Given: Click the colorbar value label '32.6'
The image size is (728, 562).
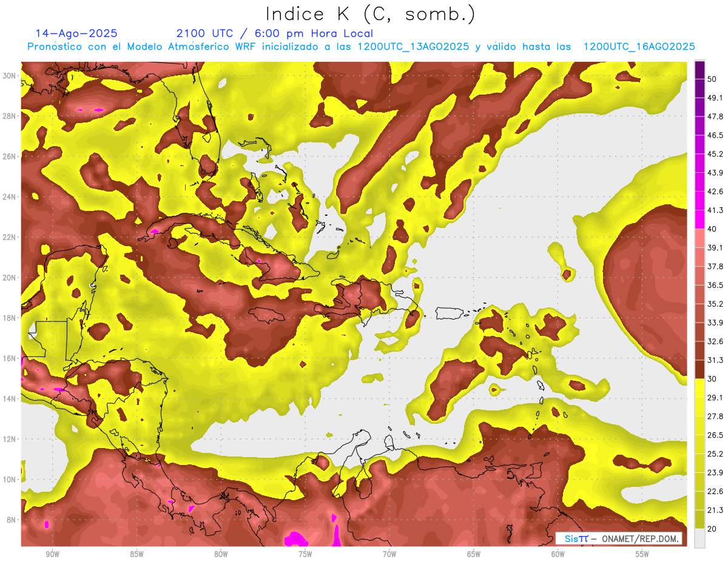Looking at the screenshot, I should pos(715,341).
